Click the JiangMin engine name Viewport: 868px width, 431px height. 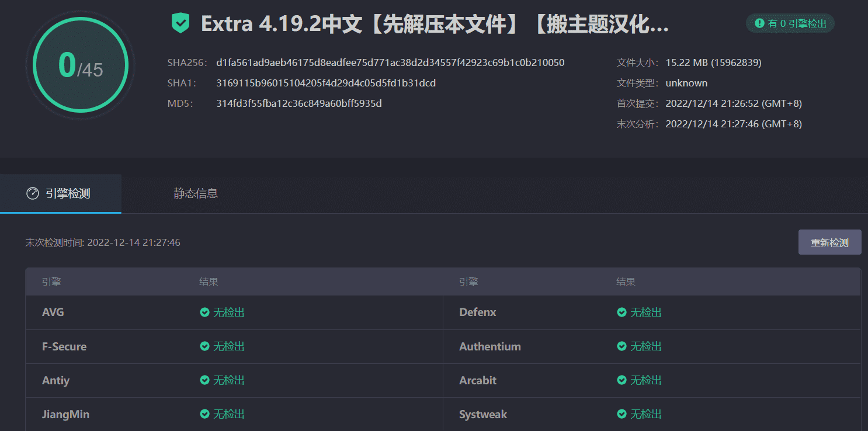coord(66,414)
